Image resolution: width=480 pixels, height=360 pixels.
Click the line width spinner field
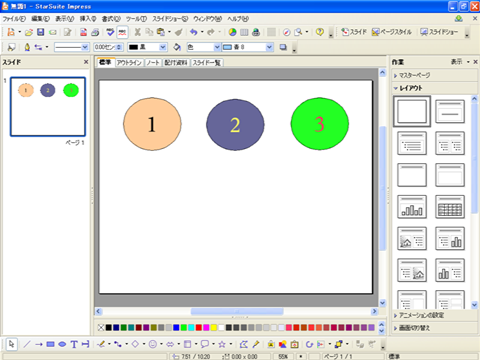pyautogui.click(x=108, y=47)
